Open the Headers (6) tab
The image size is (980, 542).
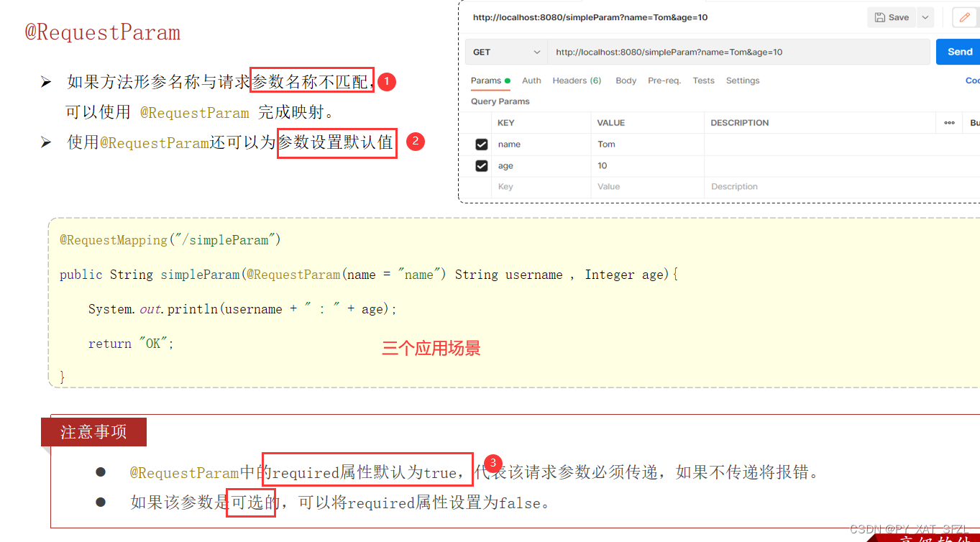(x=577, y=81)
